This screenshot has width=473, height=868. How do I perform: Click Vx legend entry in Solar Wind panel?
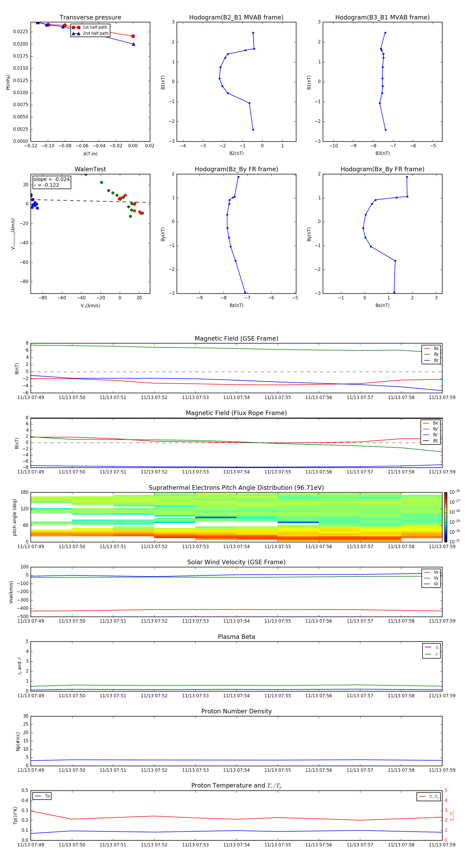(431, 572)
